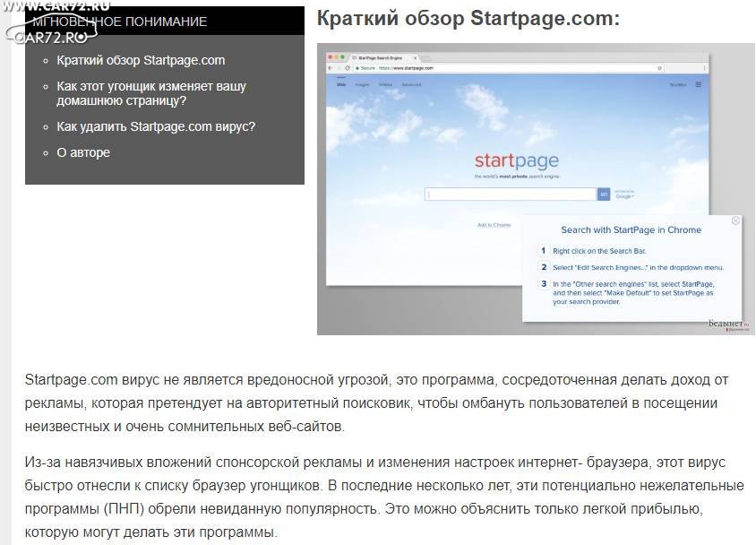
Task: Click the bookmark star in the browser screenshot
Action: click(x=659, y=68)
